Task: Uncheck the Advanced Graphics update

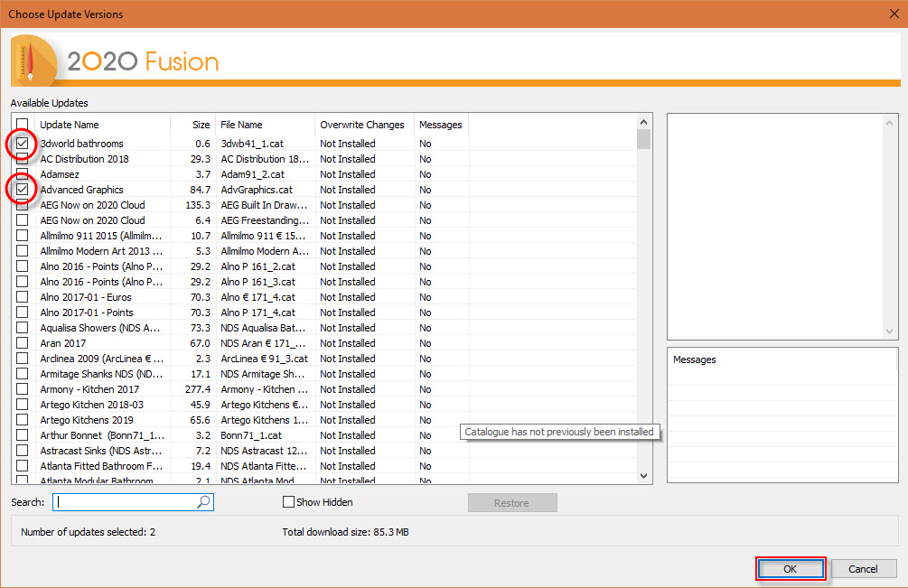Action: 22,189
